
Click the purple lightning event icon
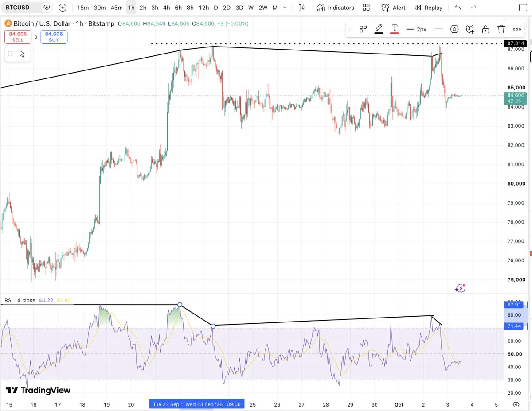click(x=460, y=288)
